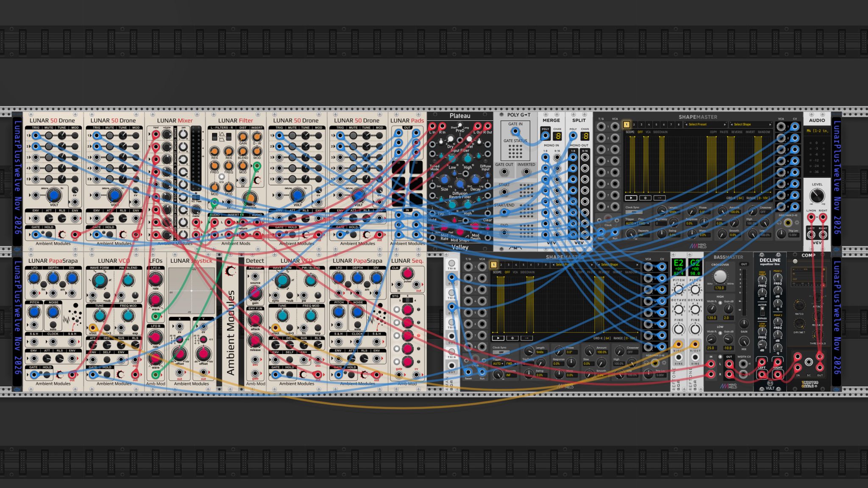Click play button on top ShapeMaster
The image size is (868, 488).
point(631,198)
